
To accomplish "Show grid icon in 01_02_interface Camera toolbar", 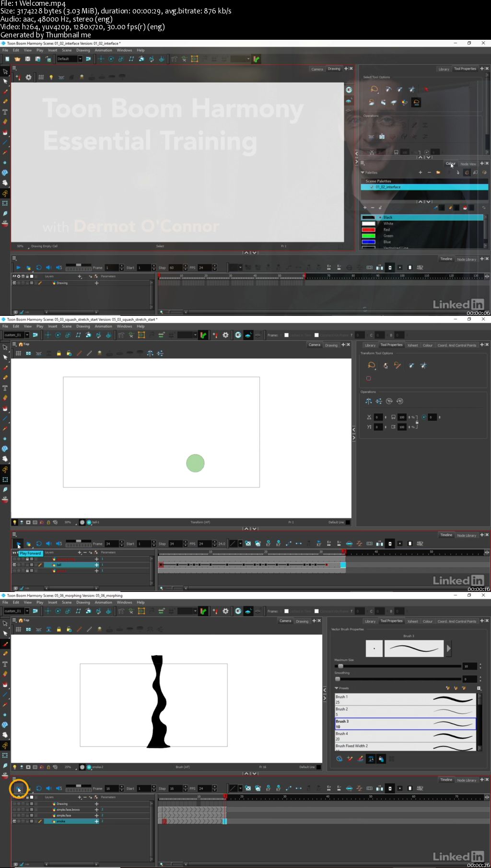I will (x=41, y=77).
